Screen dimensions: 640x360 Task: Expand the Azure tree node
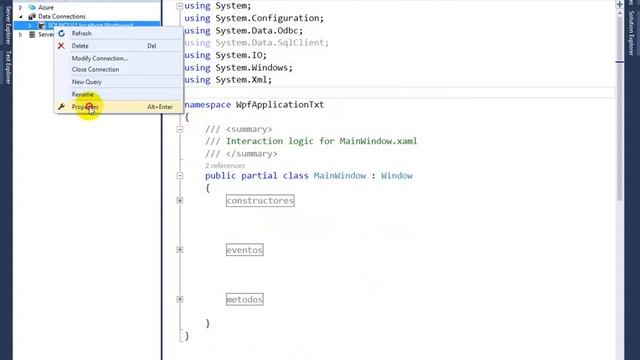[x=20, y=7]
